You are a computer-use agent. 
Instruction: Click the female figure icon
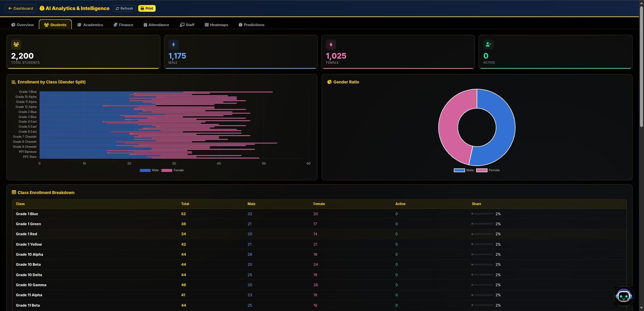pyautogui.click(x=331, y=45)
